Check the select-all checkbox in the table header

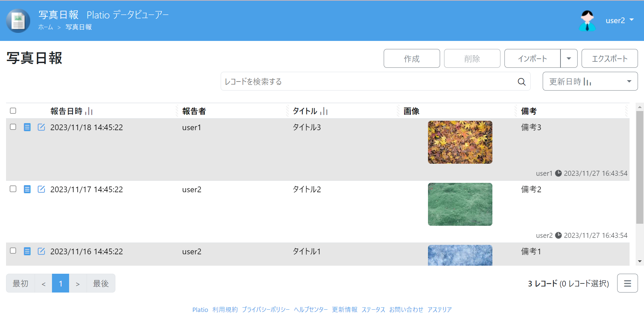click(x=13, y=110)
